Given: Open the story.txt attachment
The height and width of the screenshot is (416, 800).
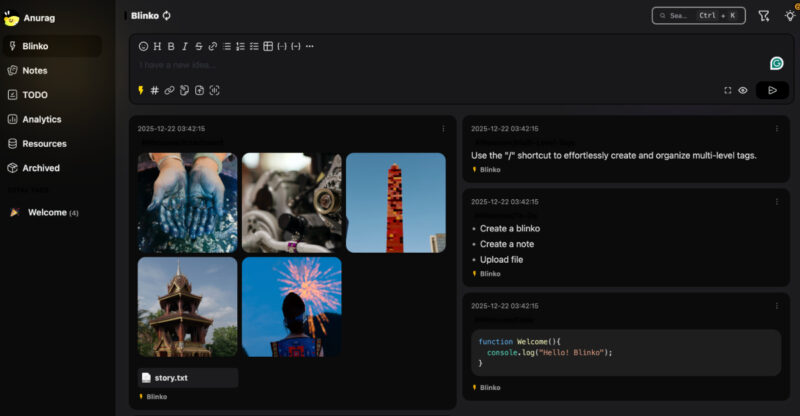Looking at the screenshot, I should [188, 378].
